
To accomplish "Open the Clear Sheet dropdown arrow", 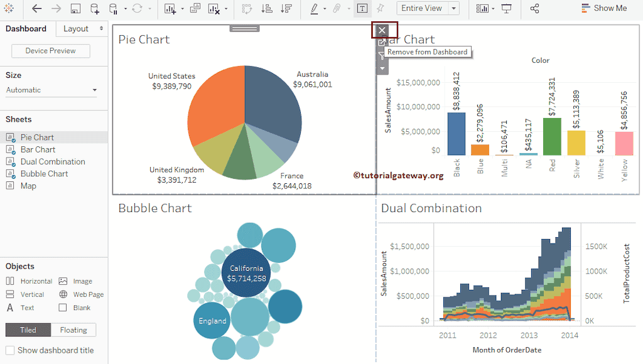I will (226, 9).
